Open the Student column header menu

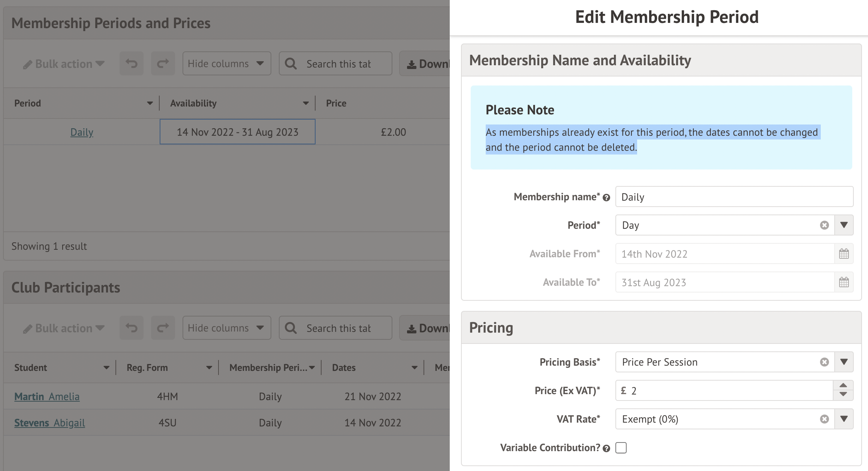106,367
